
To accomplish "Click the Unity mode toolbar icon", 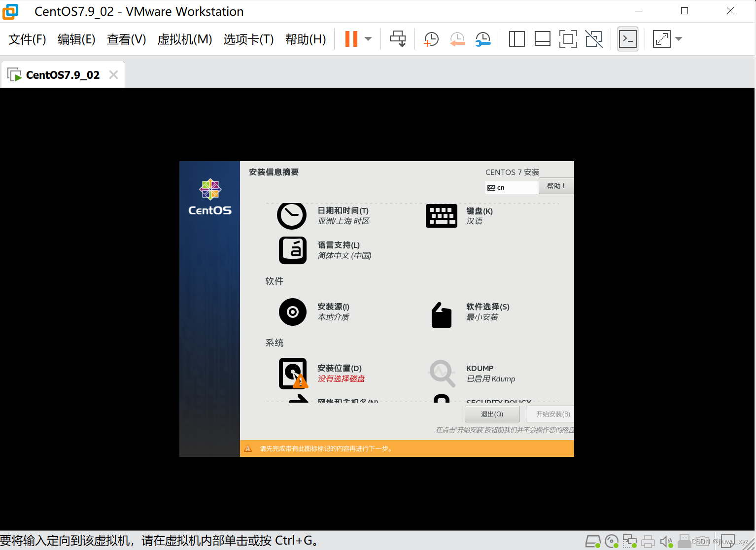I will click(594, 39).
